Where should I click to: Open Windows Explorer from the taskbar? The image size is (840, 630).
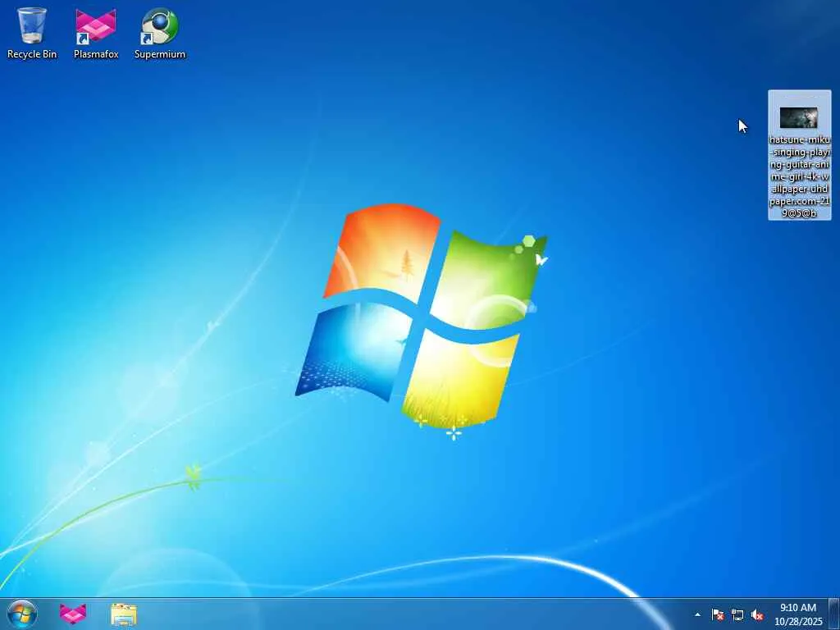[124, 614]
